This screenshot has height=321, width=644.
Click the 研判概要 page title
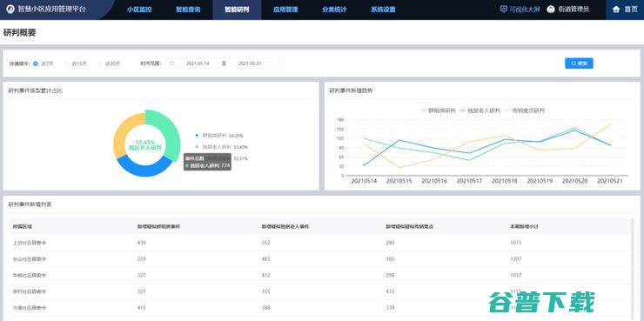coord(20,33)
